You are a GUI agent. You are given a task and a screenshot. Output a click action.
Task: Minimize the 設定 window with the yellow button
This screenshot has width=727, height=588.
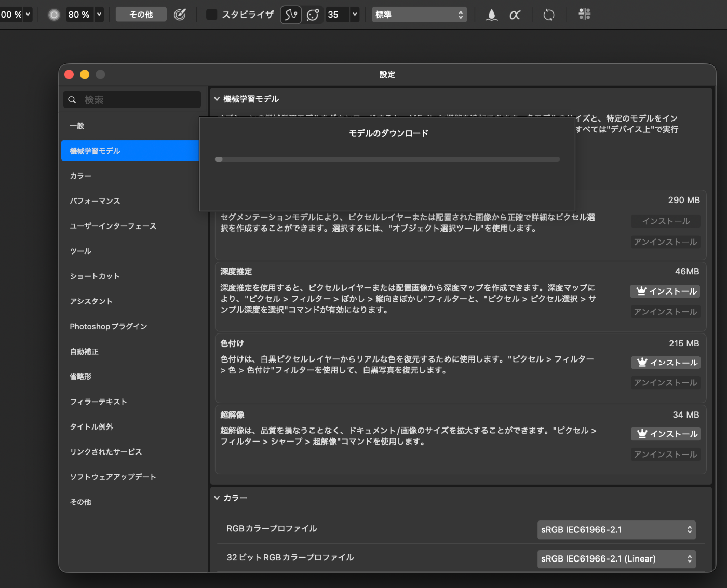tap(85, 75)
